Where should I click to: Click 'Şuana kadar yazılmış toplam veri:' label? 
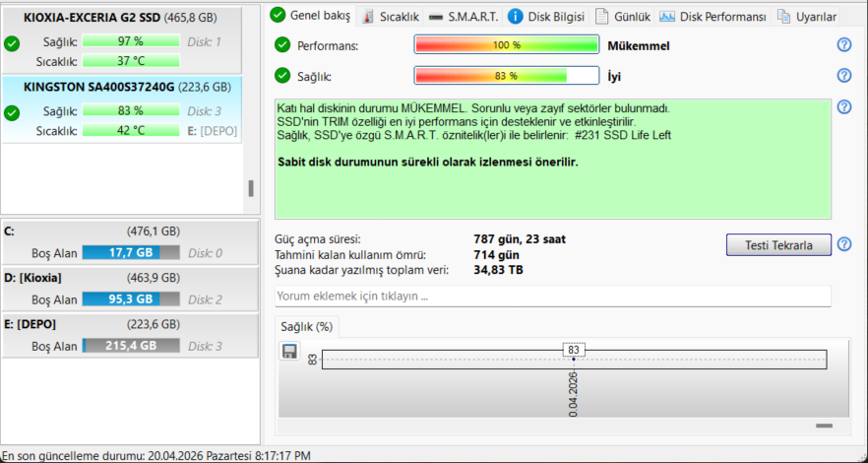tap(362, 270)
